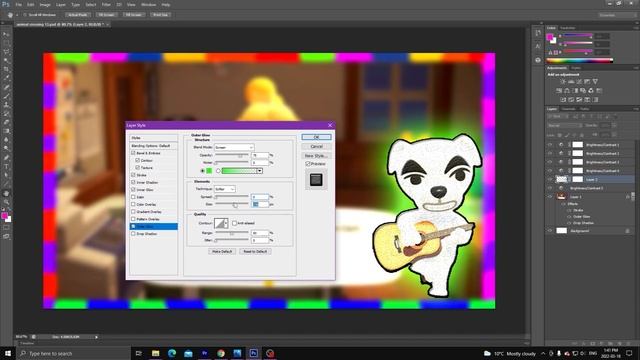Open the Filter menu

tap(106, 4)
